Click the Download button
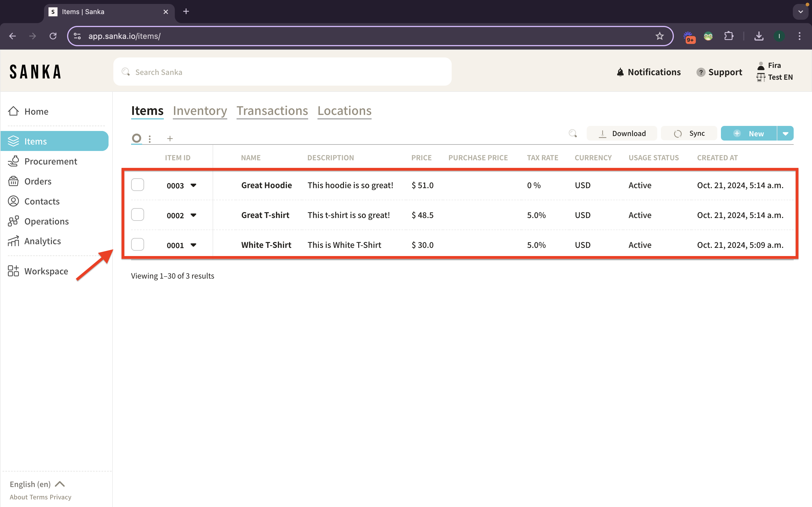812x507 pixels. pyautogui.click(x=622, y=134)
